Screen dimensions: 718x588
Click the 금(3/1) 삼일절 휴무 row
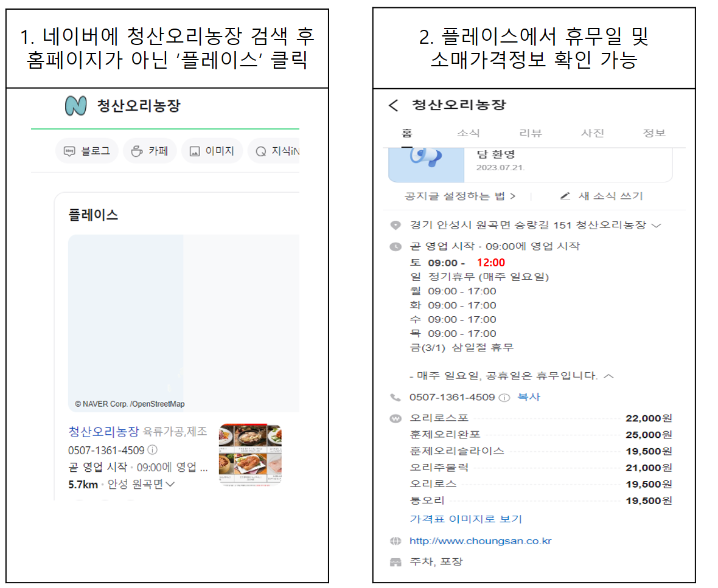[x=461, y=348]
